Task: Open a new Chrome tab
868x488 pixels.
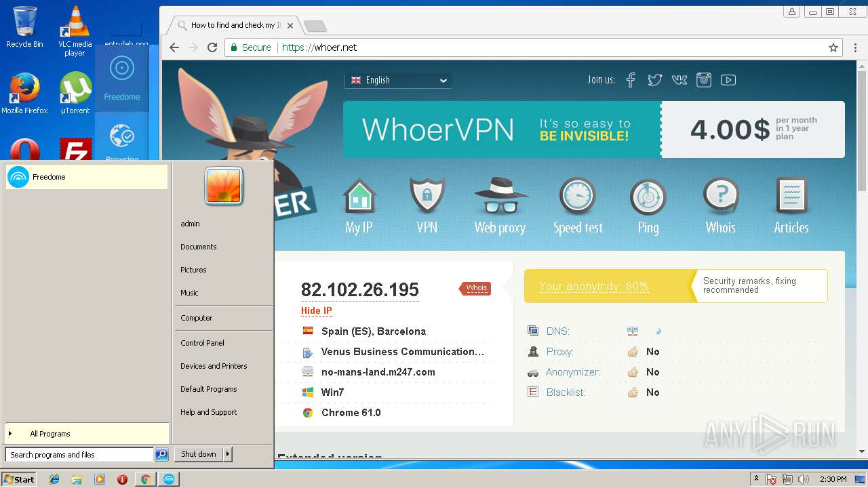Action: [x=315, y=26]
